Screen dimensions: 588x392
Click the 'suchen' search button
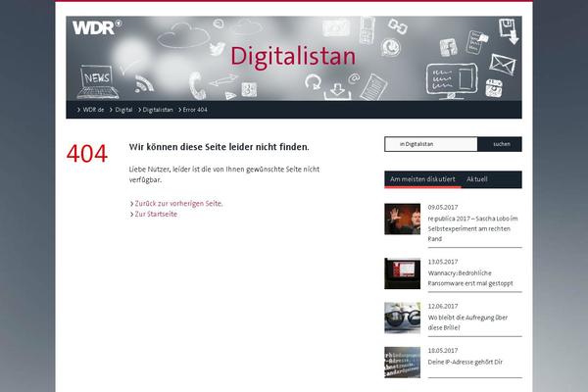[x=500, y=144]
